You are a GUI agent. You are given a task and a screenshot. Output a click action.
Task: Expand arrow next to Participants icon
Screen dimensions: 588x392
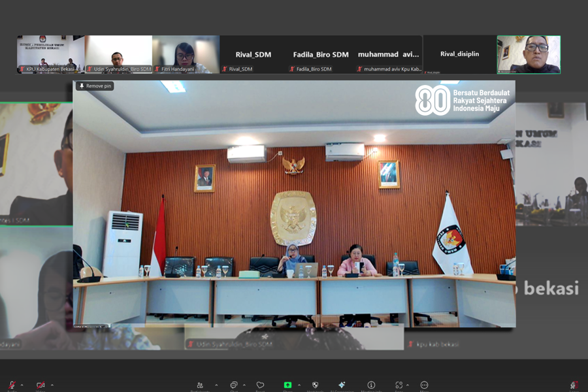[216, 385]
